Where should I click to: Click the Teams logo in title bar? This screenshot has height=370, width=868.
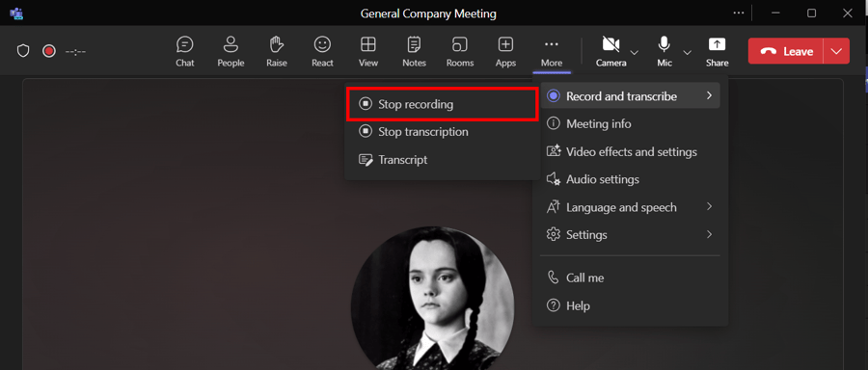[16, 13]
